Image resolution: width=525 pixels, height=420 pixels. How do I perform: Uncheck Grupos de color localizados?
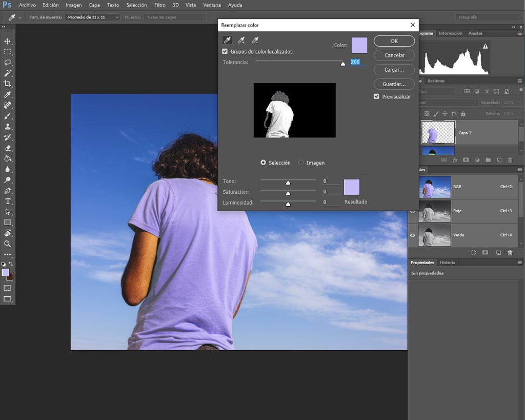(x=225, y=52)
